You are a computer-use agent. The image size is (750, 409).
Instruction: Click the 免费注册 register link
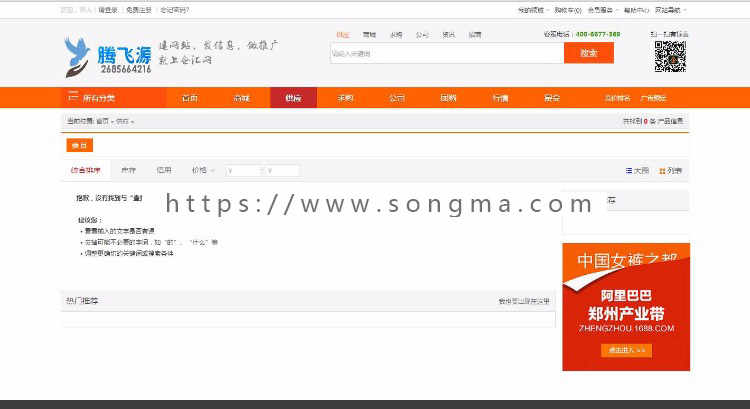(x=139, y=10)
